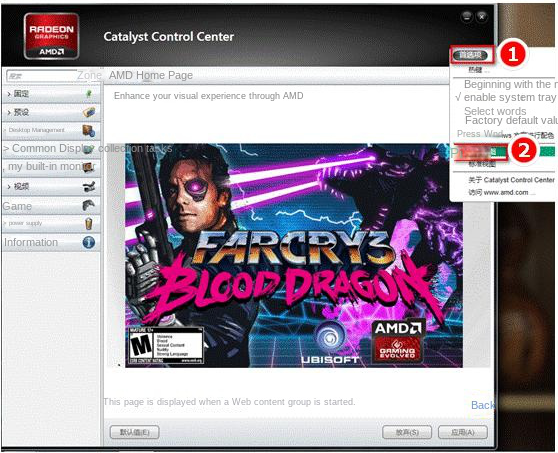Minimize the Catalyst Control Center window

click(x=467, y=16)
